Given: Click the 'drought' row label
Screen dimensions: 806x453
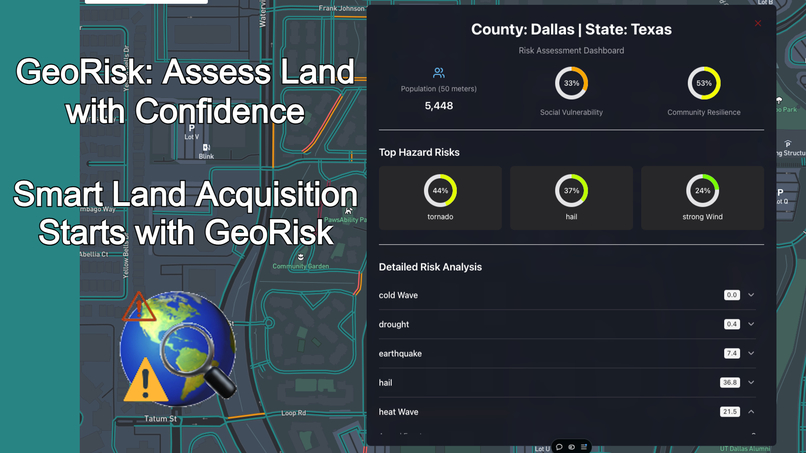Looking at the screenshot, I should tap(394, 324).
